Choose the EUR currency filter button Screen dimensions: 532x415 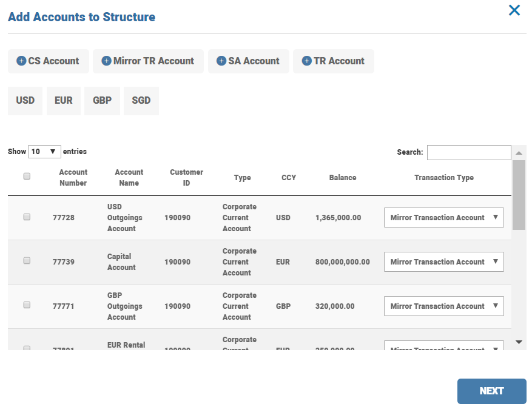click(64, 101)
